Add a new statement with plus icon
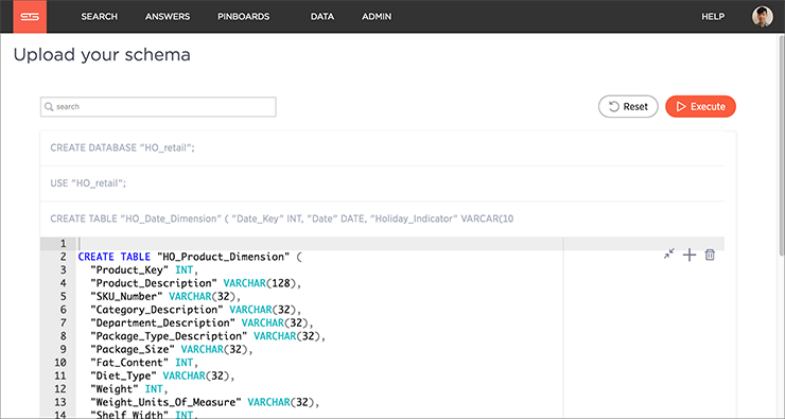785x419 pixels. (x=689, y=255)
